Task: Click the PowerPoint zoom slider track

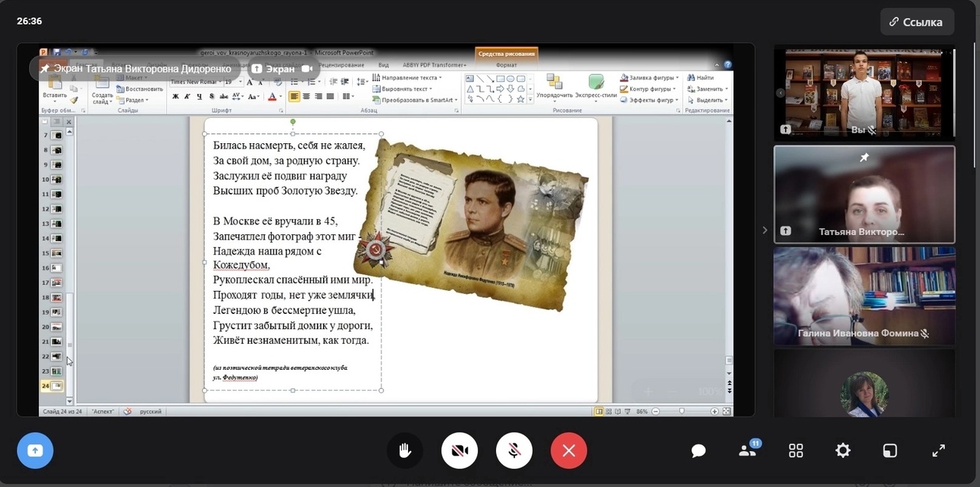Action: (684, 411)
